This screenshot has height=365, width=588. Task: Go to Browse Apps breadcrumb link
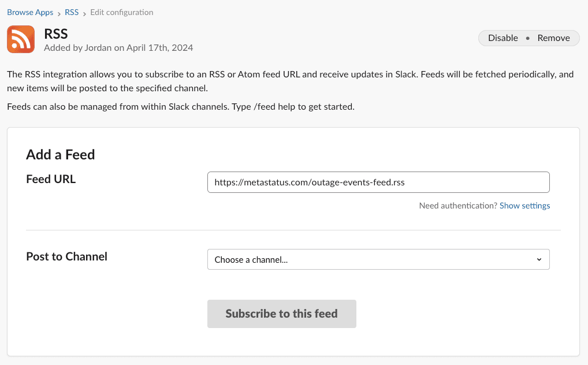tap(30, 12)
